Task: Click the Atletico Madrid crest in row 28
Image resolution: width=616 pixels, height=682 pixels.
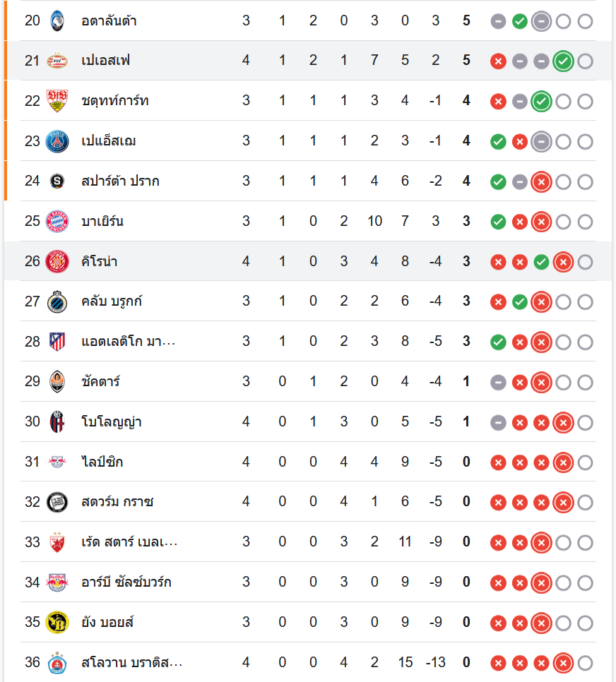Action: coord(57,342)
